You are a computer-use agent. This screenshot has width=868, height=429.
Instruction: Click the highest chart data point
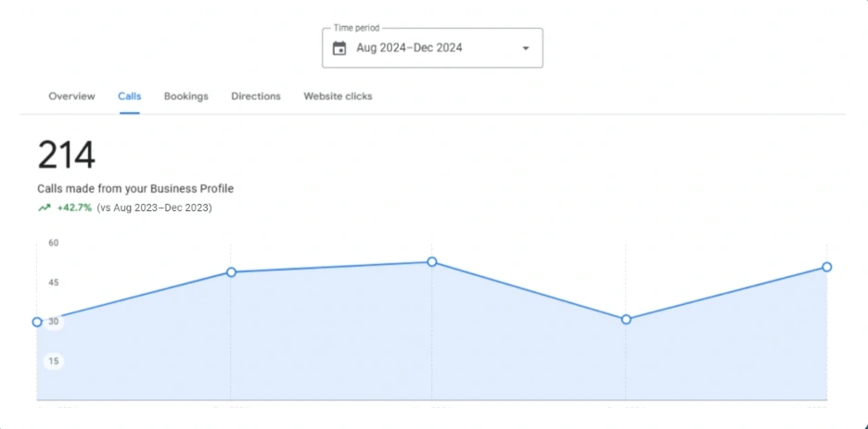(432, 261)
